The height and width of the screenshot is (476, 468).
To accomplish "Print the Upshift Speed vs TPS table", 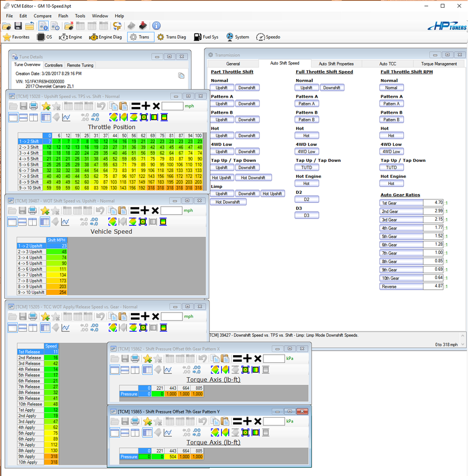I will point(33,106).
